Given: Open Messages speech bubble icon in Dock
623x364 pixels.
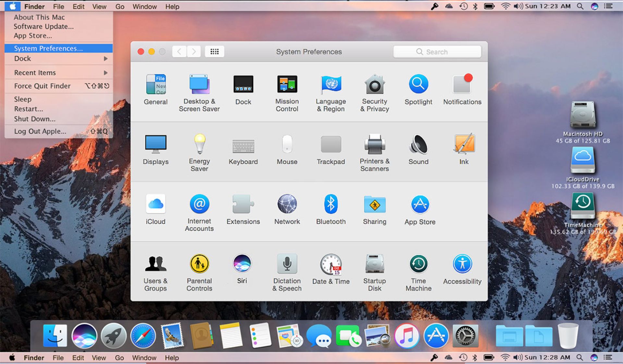Looking at the screenshot, I should (319, 336).
